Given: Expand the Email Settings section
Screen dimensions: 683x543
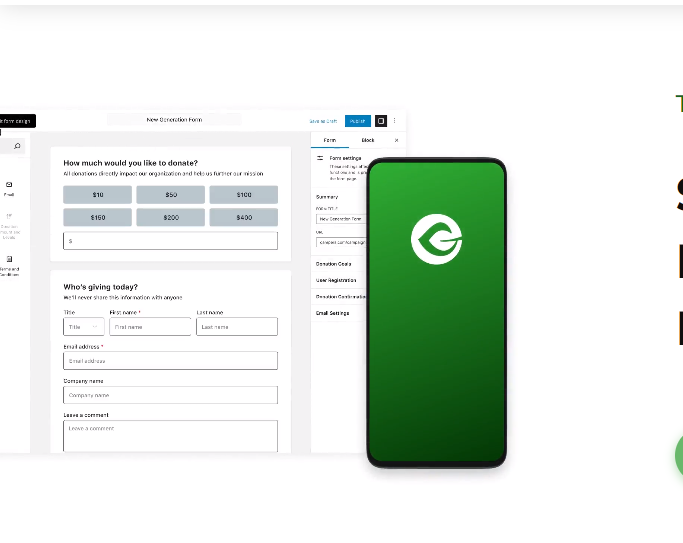Looking at the screenshot, I should [x=332, y=313].
